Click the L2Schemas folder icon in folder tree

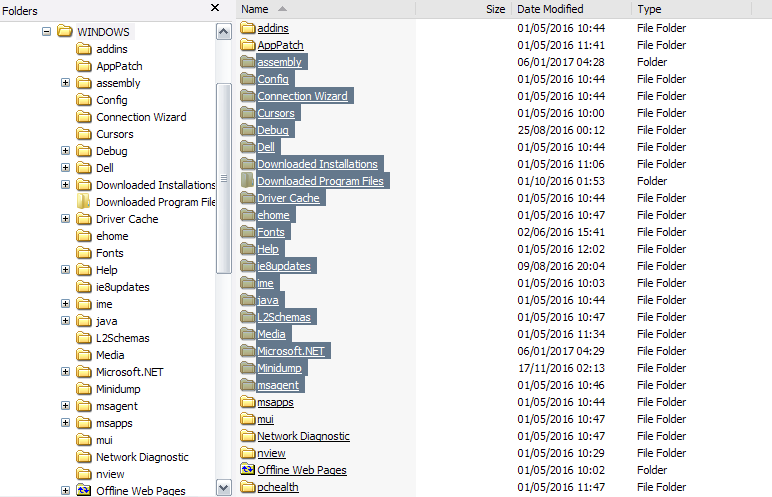pyautogui.click(x=84, y=338)
